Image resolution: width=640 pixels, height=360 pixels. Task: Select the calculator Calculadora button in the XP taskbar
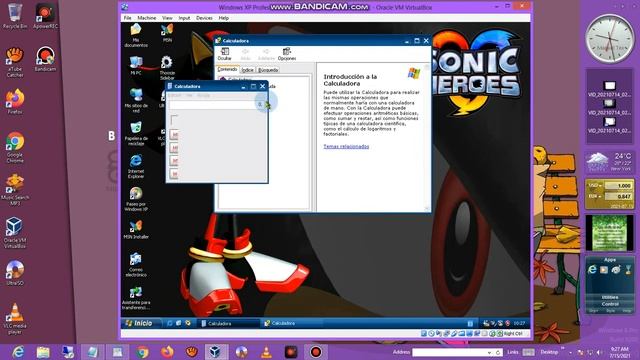point(229,323)
